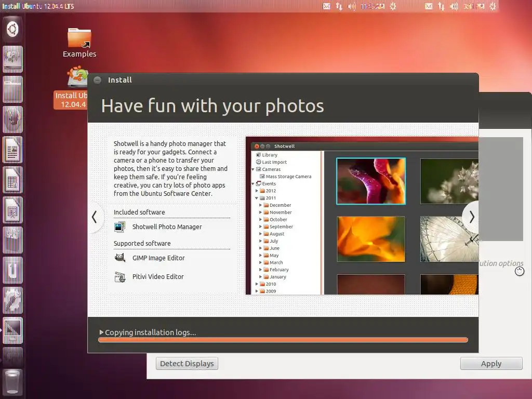Open the Trash in the launcher
Image resolution: width=532 pixels, height=399 pixels.
pos(12,382)
